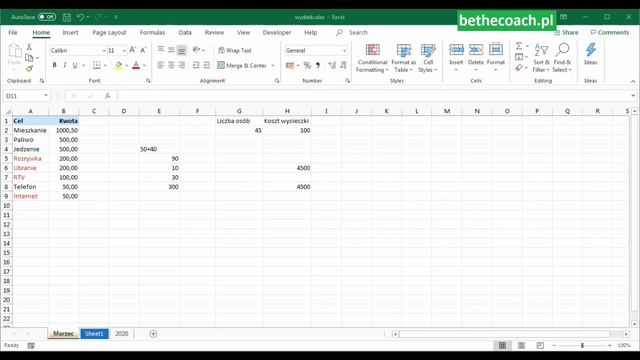Click Increase Indent icon
This screenshot has height=360, width=640.
point(207,65)
